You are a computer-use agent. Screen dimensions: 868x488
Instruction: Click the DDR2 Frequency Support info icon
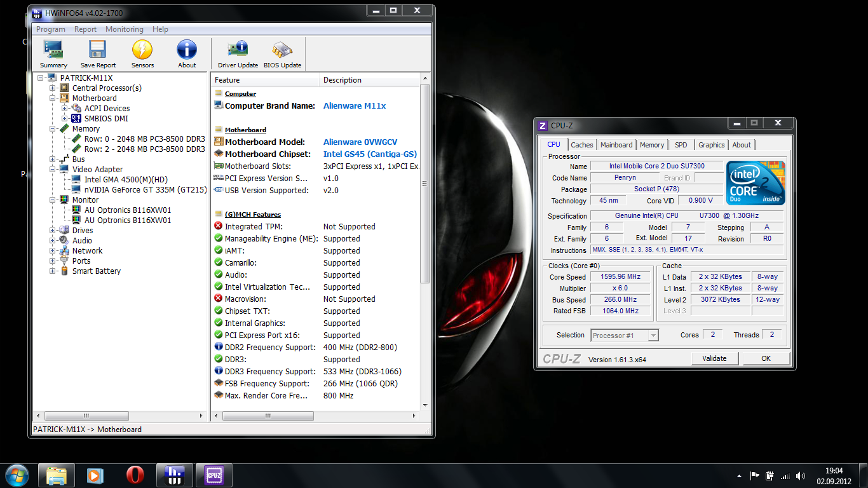point(219,348)
